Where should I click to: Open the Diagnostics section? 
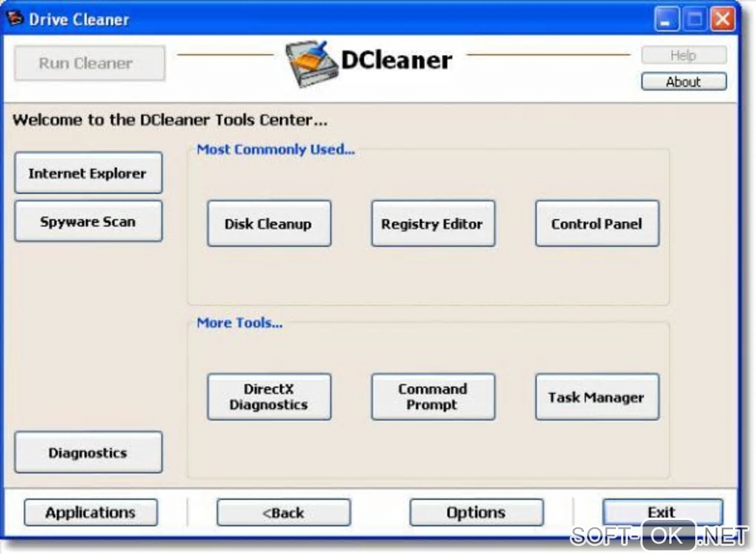(88, 452)
